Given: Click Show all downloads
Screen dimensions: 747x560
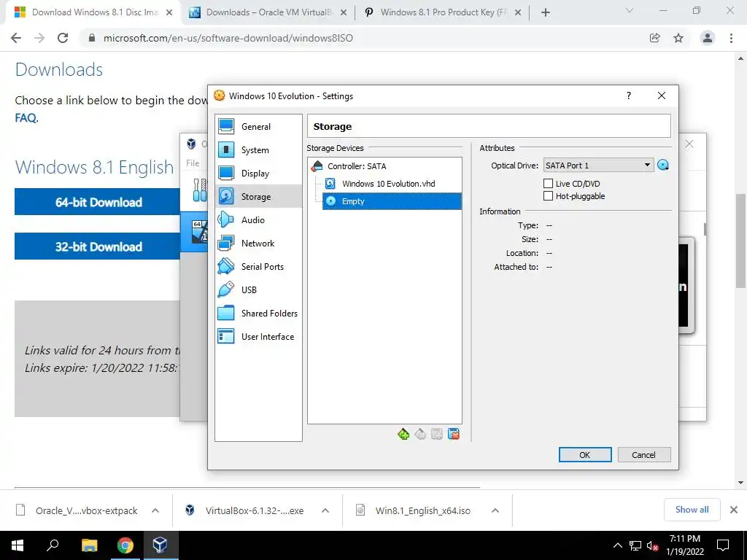Looking at the screenshot, I should (692, 510).
